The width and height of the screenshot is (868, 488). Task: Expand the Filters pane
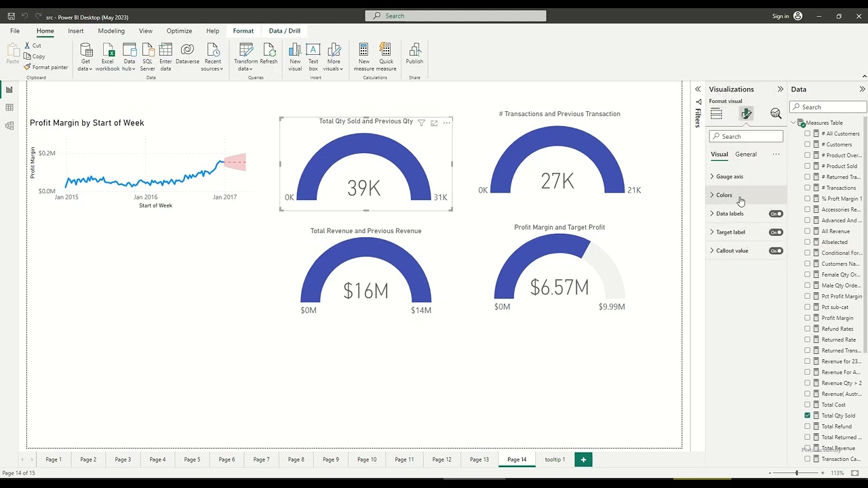697,89
